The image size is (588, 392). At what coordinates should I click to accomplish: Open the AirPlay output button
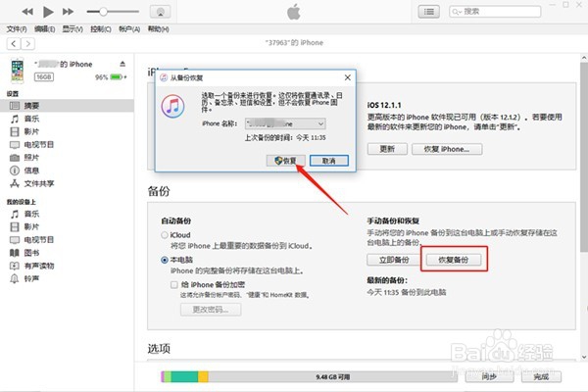pyautogui.click(x=160, y=12)
